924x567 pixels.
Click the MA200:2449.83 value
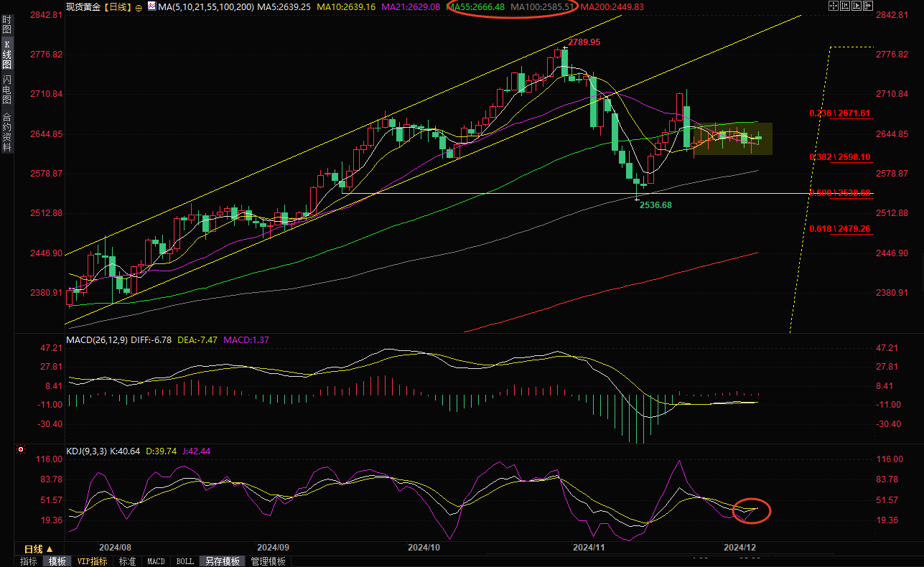coord(612,7)
